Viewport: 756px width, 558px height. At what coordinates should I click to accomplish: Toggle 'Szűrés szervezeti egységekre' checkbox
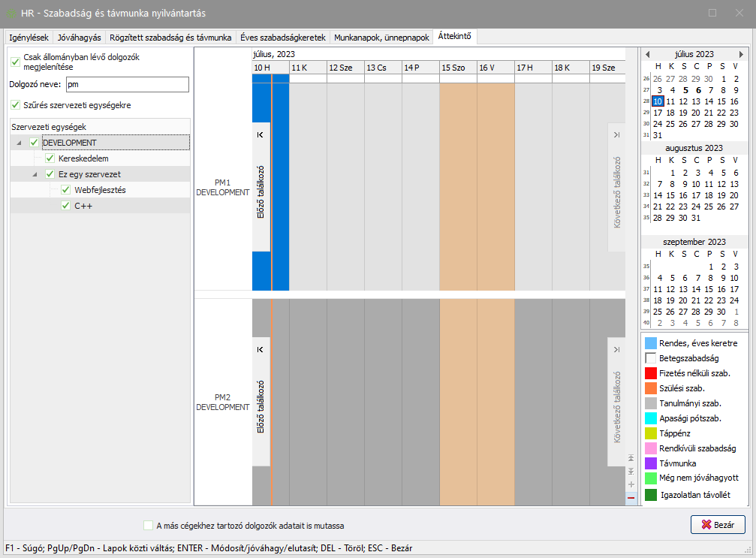(x=17, y=105)
